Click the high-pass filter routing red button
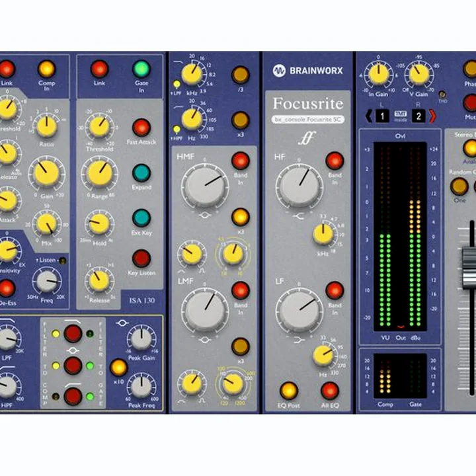Screen dimensions: 476x476 tap(73, 397)
